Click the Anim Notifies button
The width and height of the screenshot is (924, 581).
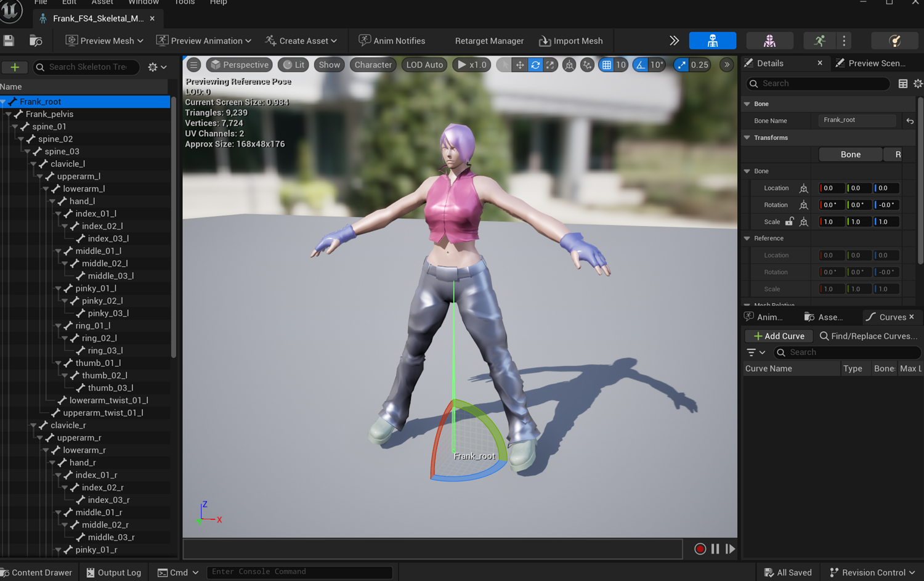392,41
